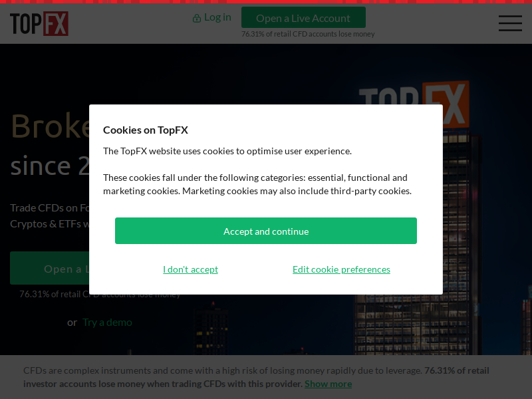Click the Broker hero headline text
The image size is (532, 399).
[51, 126]
